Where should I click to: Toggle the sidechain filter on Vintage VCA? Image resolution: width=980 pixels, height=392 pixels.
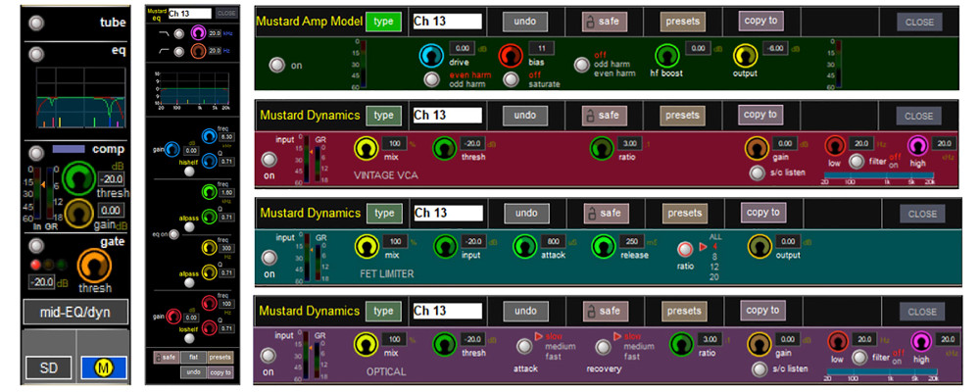pos(857,162)
